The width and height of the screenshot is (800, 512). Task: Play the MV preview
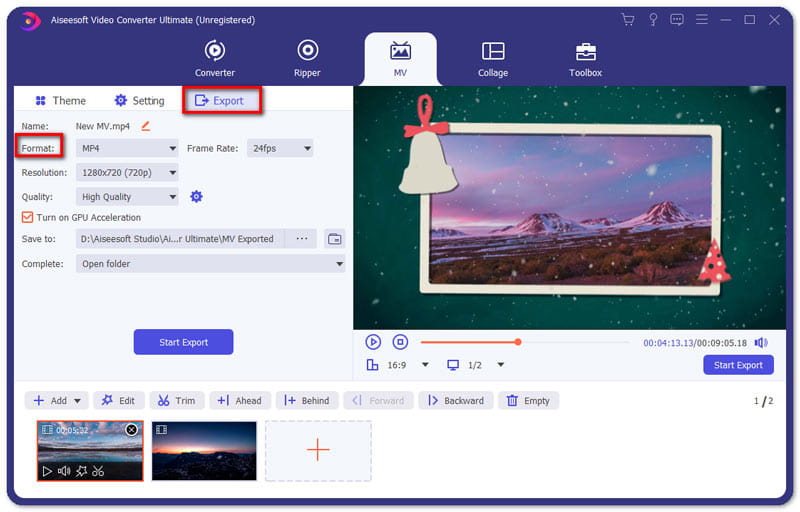(373, 342)
